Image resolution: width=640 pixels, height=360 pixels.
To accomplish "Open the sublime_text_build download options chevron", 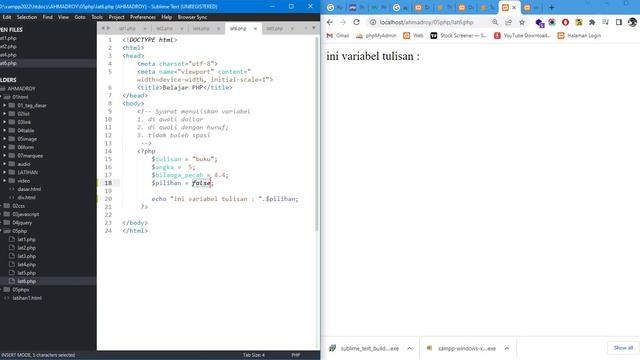I will [409, 349].
